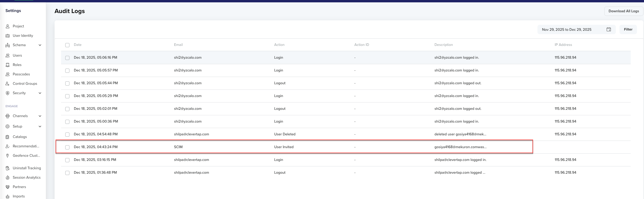This screenshot has height=199, width=644.
Task: Check the row for 03:16:15 PM login
Action: coord(67,160)
